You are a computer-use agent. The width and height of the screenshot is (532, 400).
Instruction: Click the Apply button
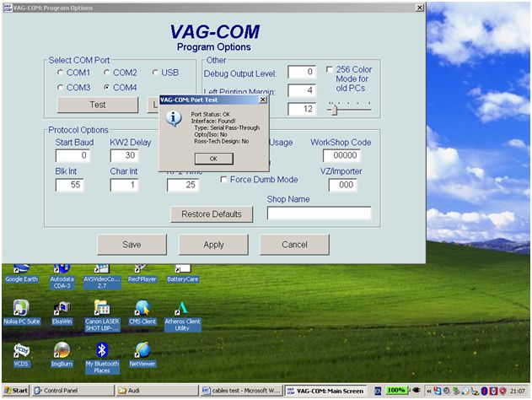point(214,245)
